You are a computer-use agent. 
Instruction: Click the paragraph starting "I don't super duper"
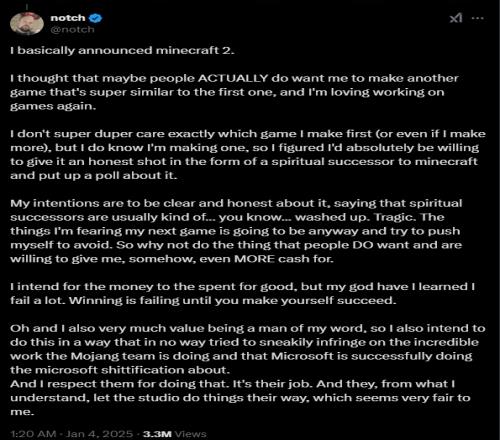coord(248,155)
